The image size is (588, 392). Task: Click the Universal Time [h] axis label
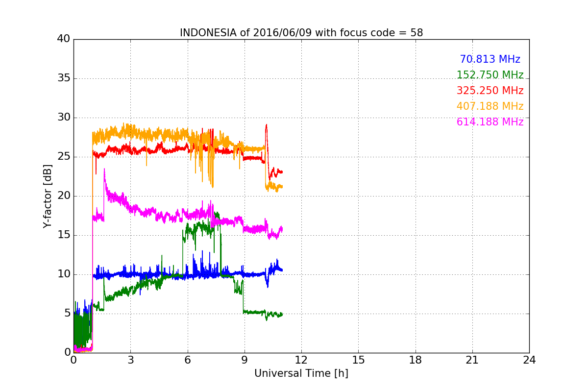[x=301, y=373]
